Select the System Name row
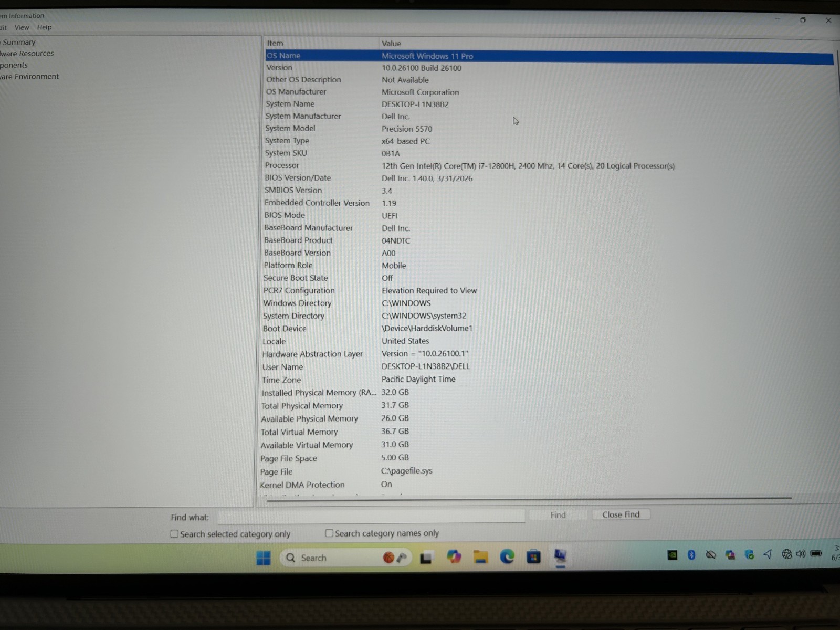This screenshot has height=630, width=840. pyautogui.click(x=549, y=104)
